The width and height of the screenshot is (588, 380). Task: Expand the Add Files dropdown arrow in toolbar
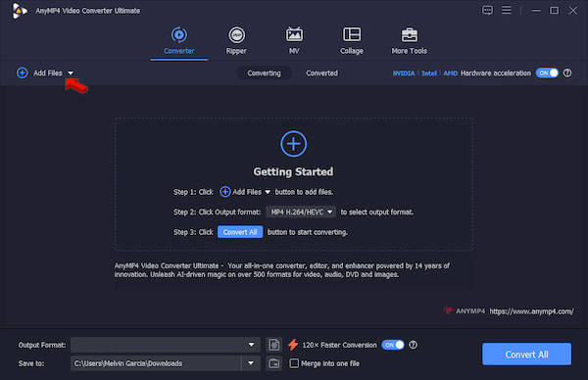71,73
